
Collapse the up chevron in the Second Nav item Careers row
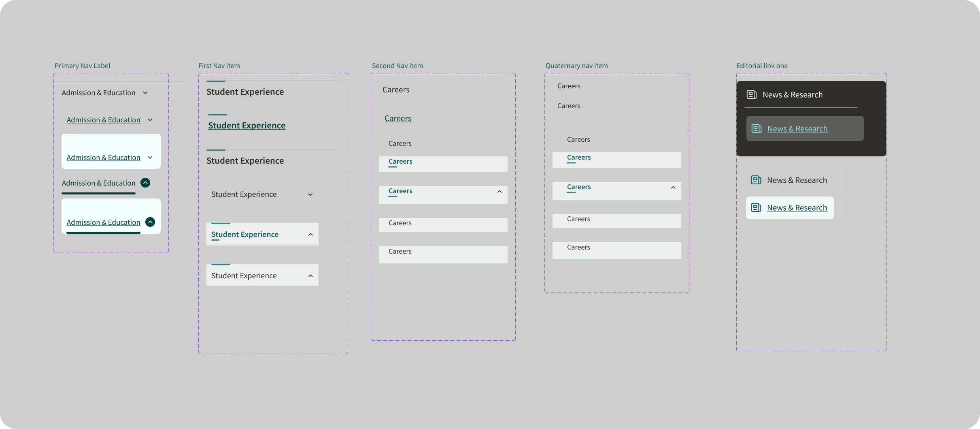(x=500, y=192)
